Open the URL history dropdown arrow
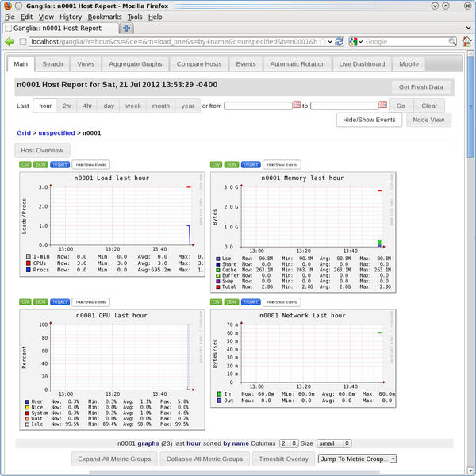 pyautogui.click(x=330, y=41)
